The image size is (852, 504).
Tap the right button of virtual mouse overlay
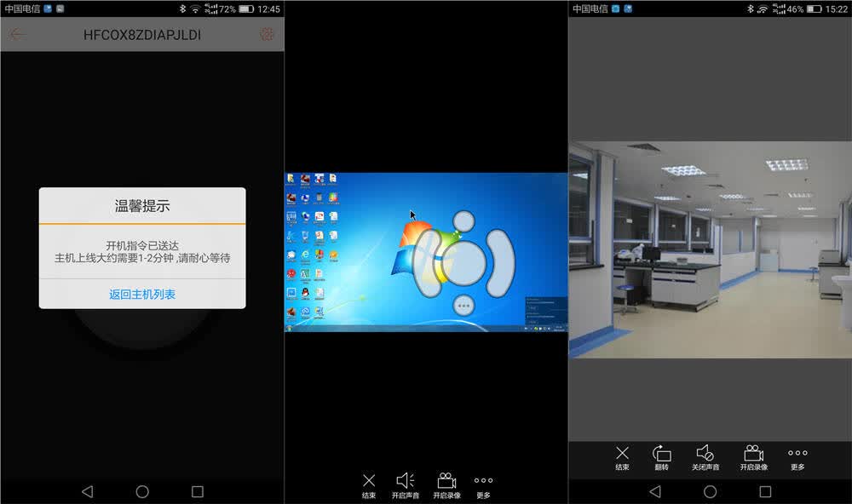[x=500, y=263]
